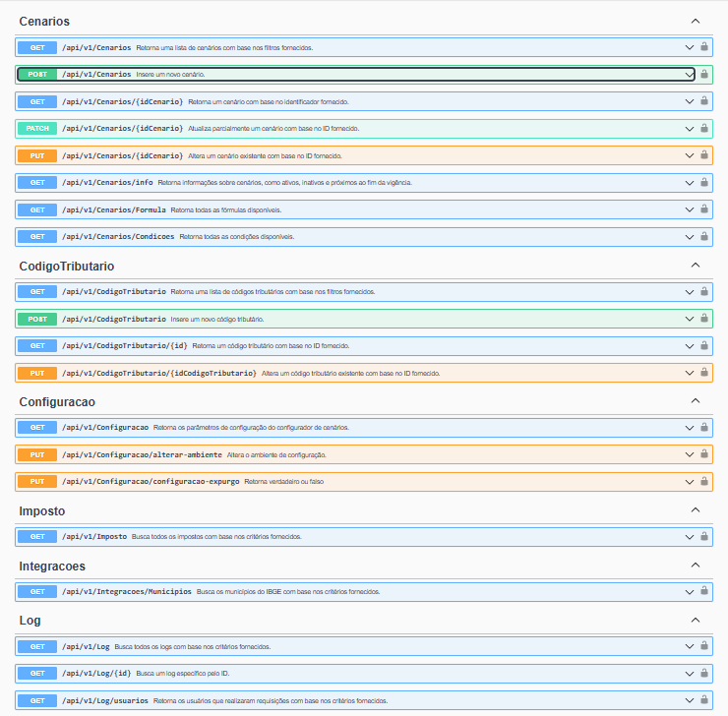728x716 pixels.
Task: Click lock icon on GET /api/v1/Imposto row
Action: click(704, 536)
